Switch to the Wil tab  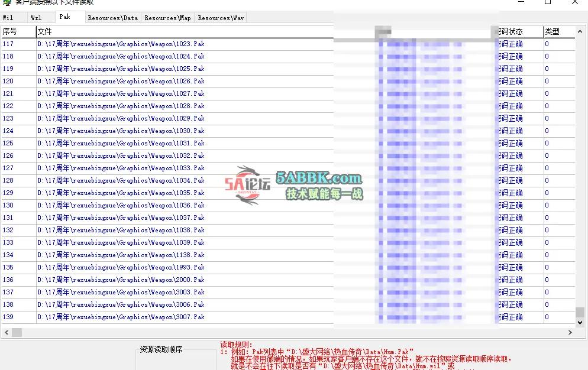(14, 18)
